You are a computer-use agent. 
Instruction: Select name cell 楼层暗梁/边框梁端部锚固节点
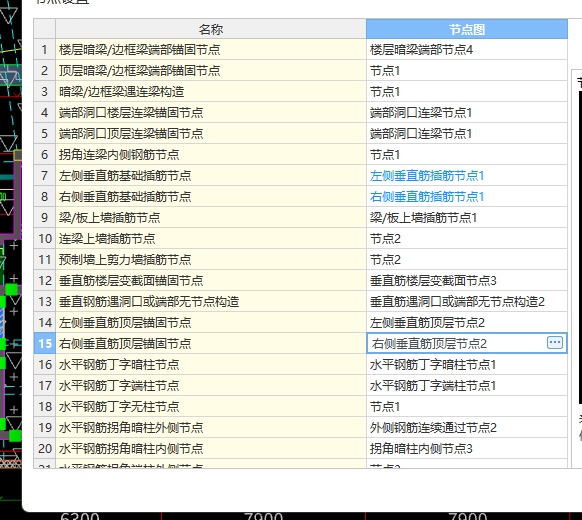click(211, 50)
